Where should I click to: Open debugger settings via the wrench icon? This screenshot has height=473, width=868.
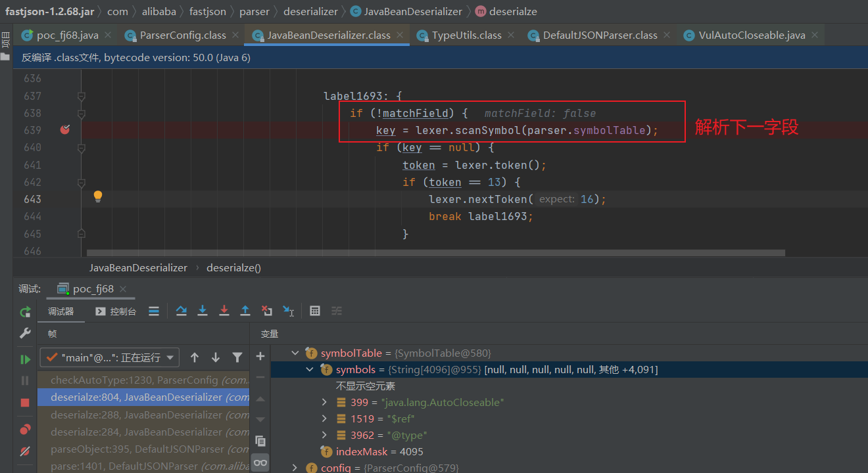click(25, 332)
